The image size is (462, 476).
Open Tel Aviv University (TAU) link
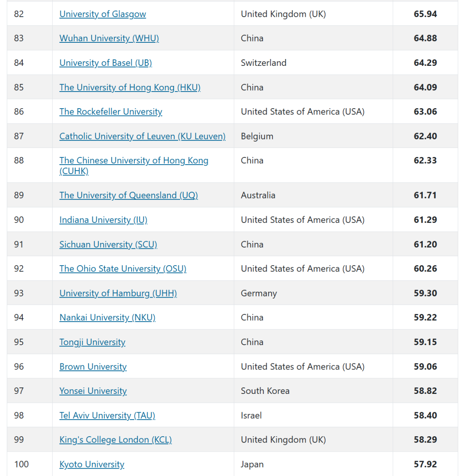click(x=107, y=416)
